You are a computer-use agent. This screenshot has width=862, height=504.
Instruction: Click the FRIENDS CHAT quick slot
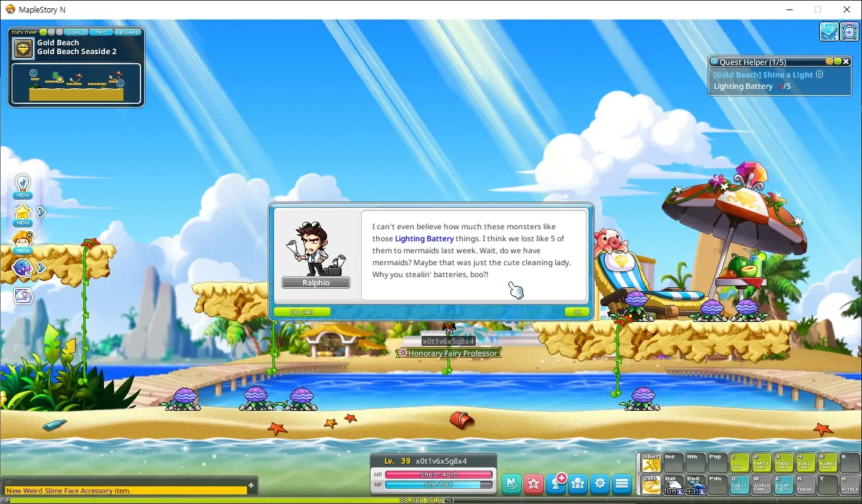[x=784, y=463]
